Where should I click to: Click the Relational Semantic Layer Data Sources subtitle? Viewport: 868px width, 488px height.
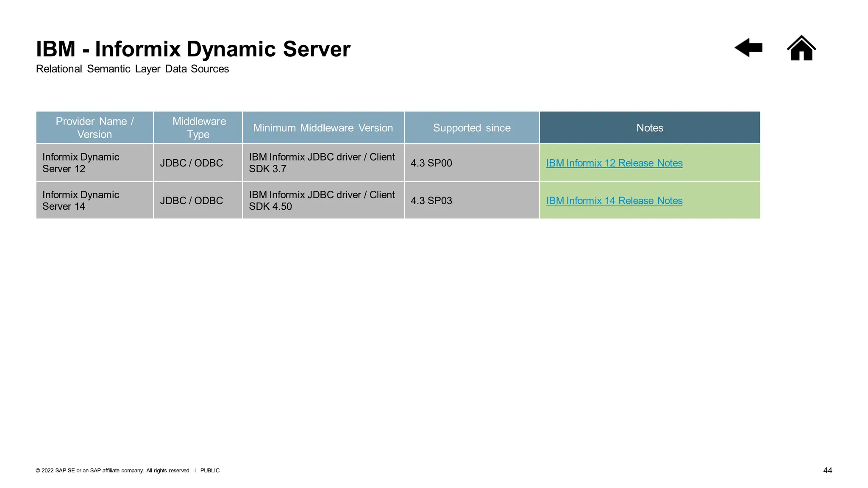(132, 69)
